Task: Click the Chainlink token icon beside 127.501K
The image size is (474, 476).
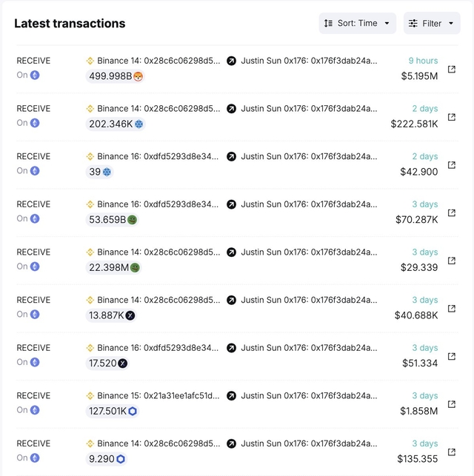Action: (133, 412)
